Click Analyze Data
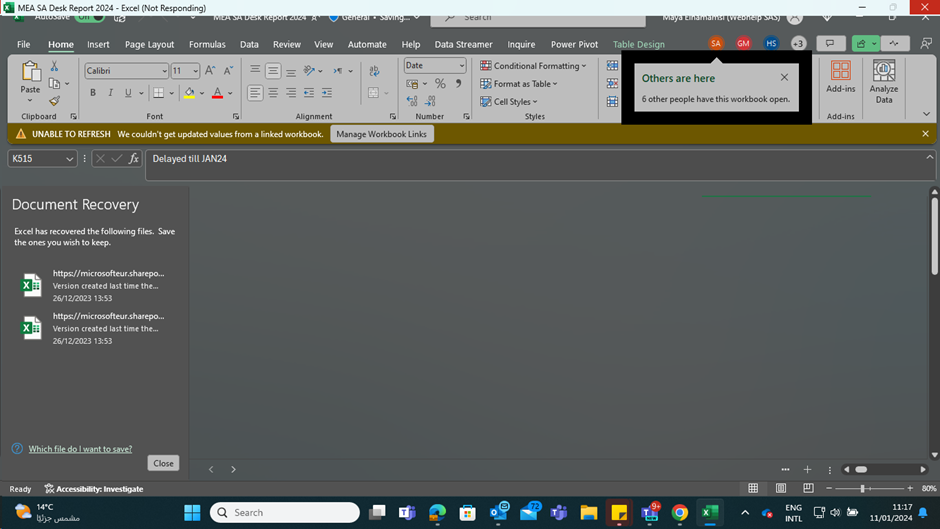 [884, 82]
